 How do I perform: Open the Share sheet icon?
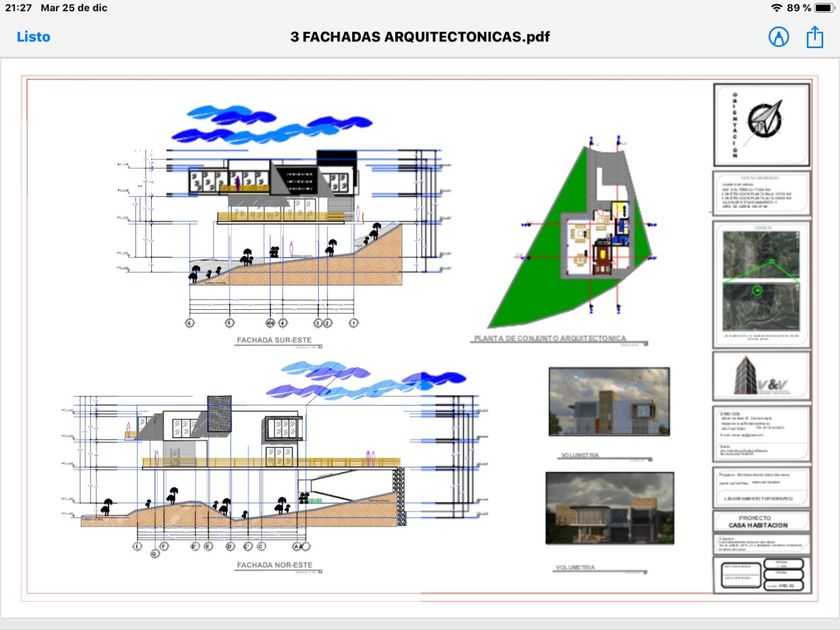(815, 37)
